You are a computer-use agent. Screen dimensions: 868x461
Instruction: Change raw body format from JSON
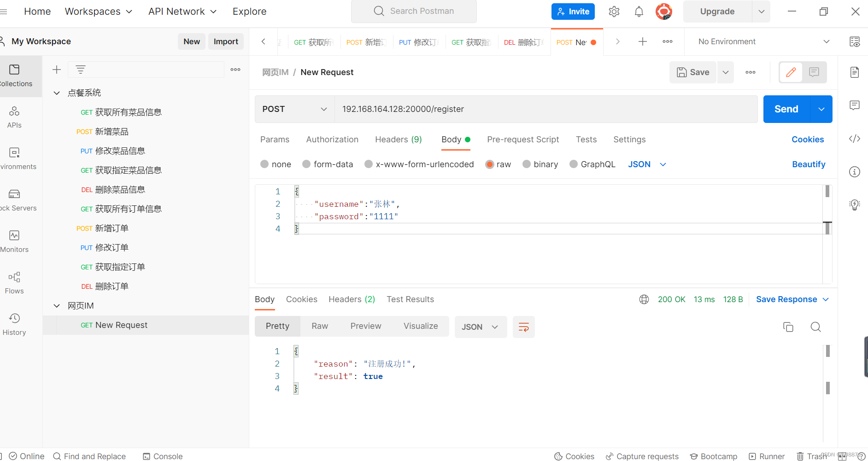point(647,164)
